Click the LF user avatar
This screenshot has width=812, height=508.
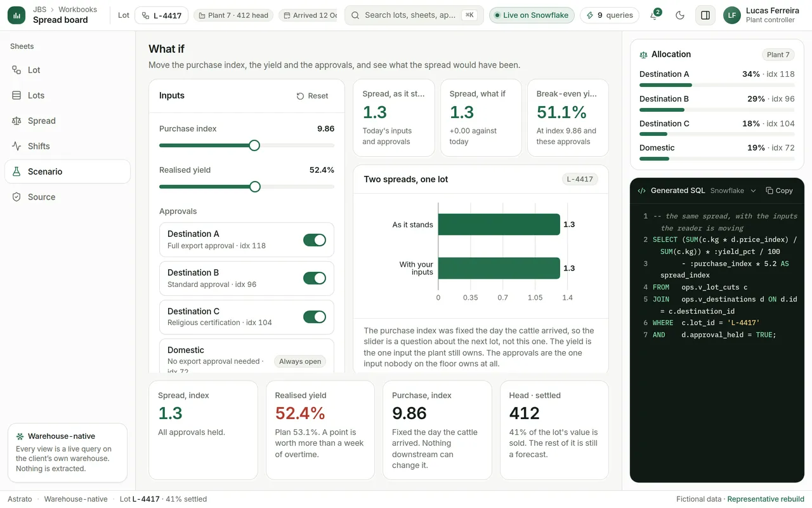[x=732, y=15]
